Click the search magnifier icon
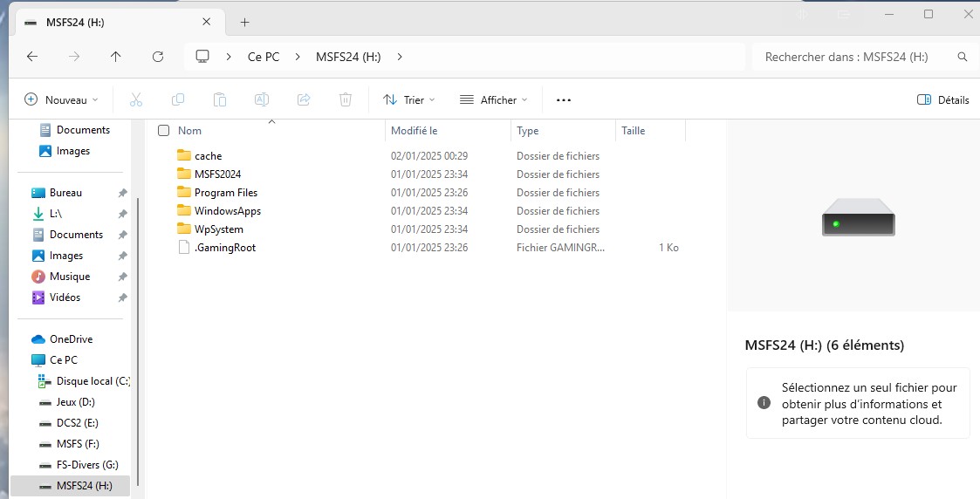980x499 pixels. click(963, 57)
